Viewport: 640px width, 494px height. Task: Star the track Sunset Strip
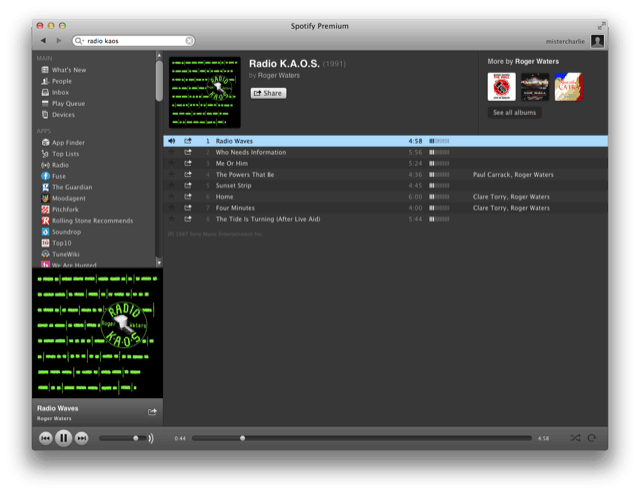click(171, 185)
